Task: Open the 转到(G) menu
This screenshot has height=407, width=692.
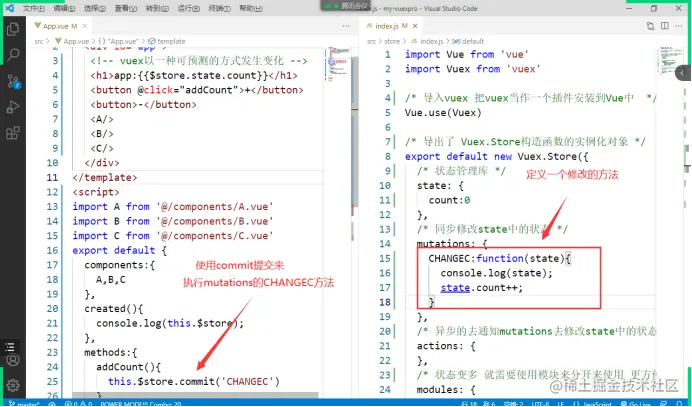Action: click(158, 8)
